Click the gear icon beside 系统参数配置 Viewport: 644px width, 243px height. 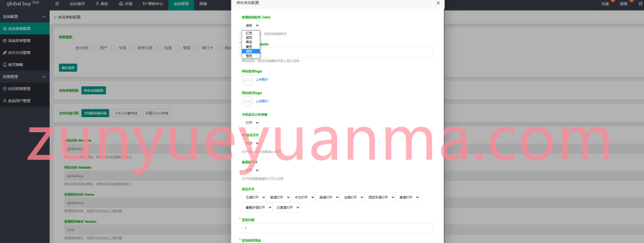pos(4,29)
